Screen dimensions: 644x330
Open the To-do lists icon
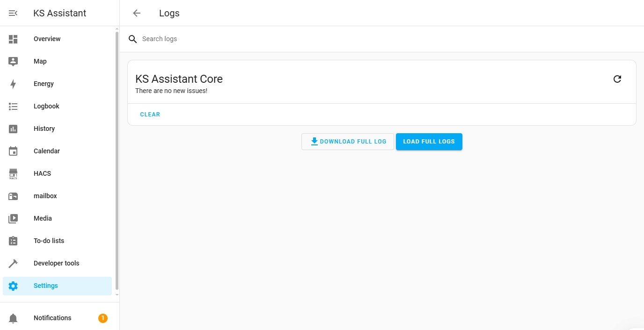[x=13, y=241]
